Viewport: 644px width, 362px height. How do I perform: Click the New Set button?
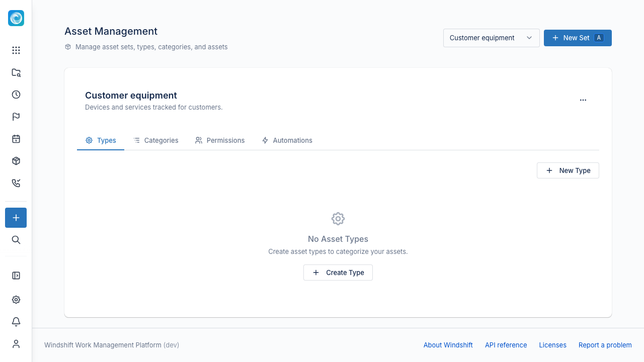(x=578, y=38)
